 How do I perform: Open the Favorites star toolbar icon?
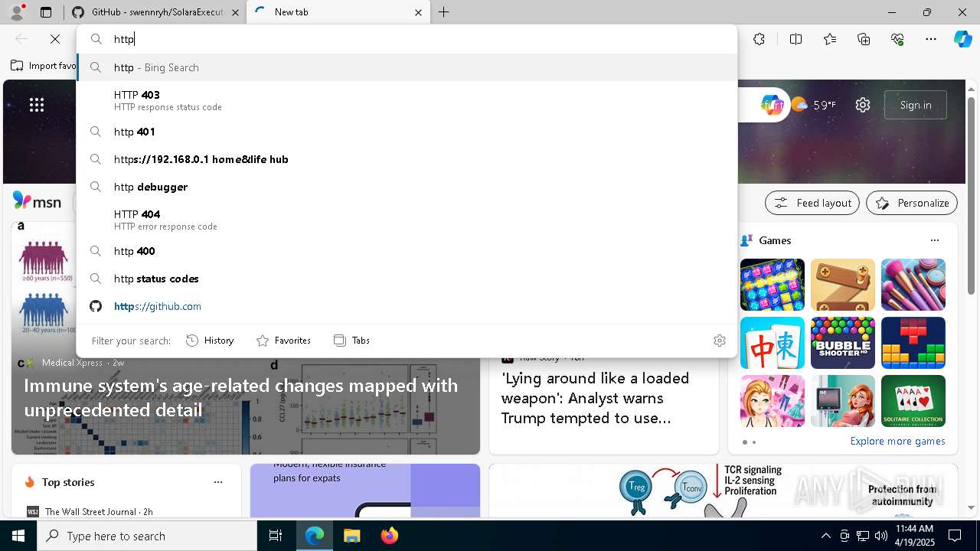tap(830, 39)
